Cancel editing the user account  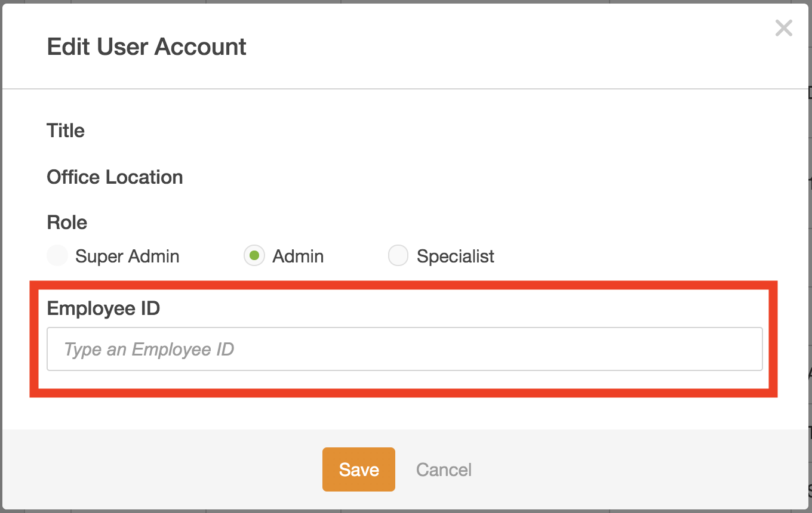pos(444,469)
